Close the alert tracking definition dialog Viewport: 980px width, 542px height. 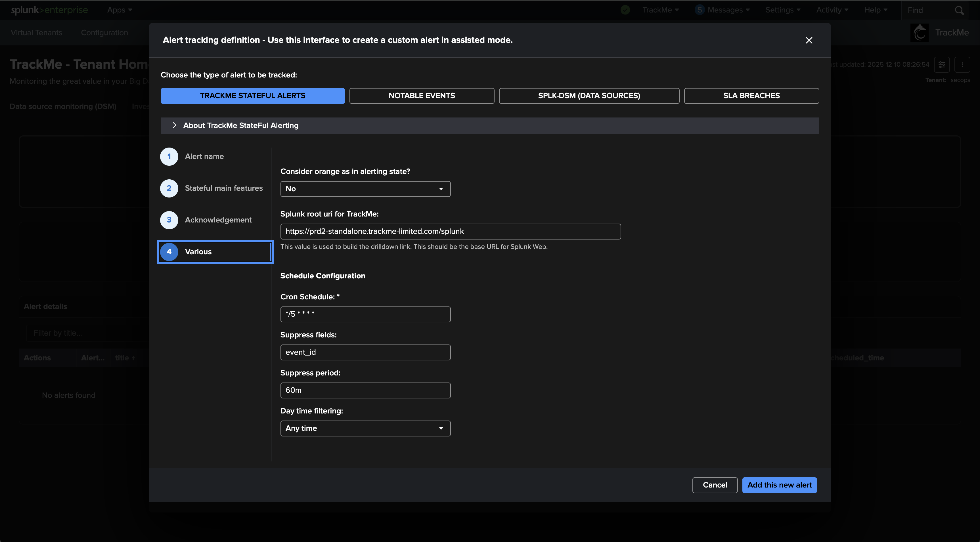(x=809, y=40)
